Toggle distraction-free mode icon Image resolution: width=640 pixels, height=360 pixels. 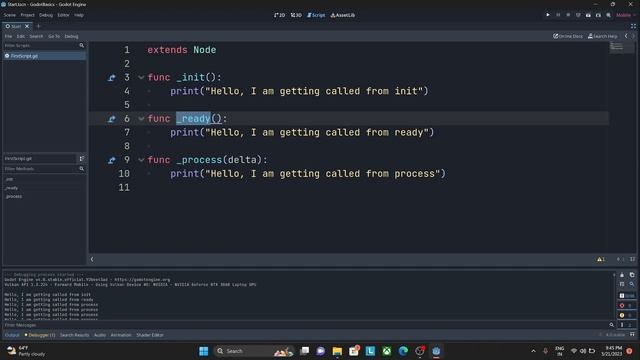point(633,26)
